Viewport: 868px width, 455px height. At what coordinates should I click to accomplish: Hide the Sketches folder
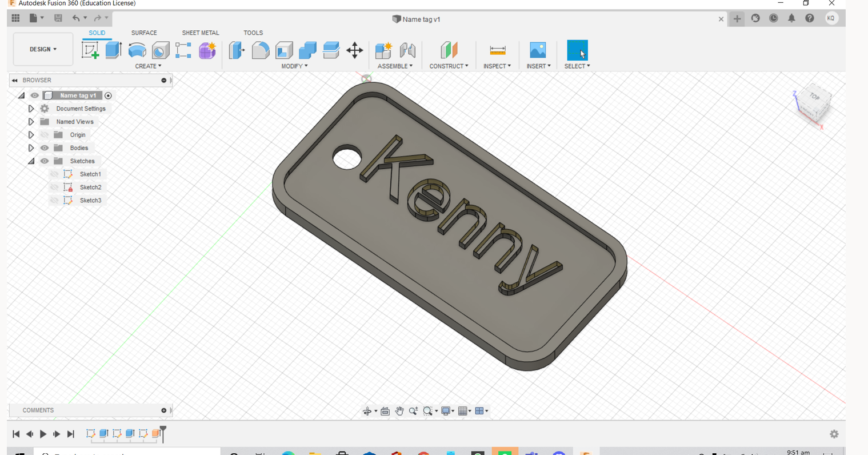click(45, 161)
